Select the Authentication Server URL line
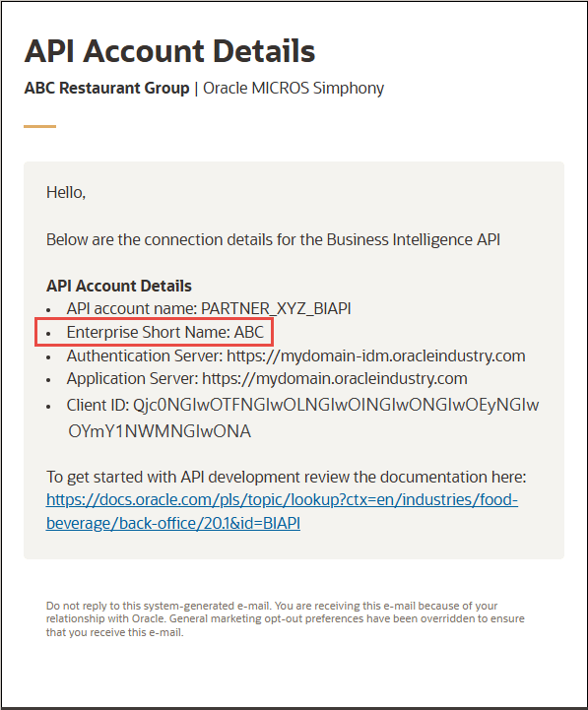588x710 pixels. (295, 355)
